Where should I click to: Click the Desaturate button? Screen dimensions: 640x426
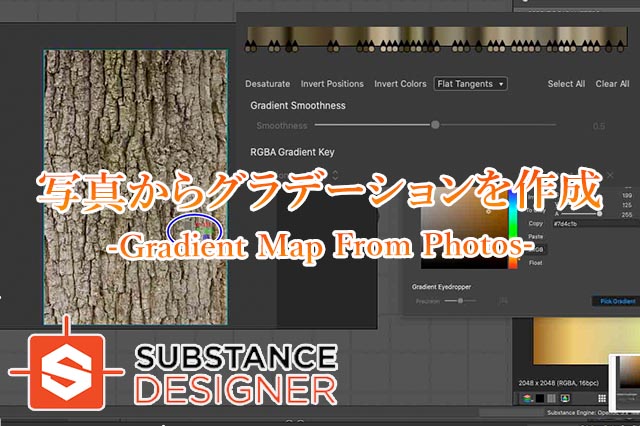pos(267,84)
